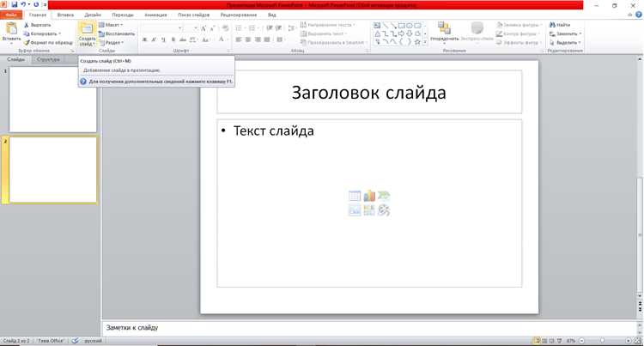Click the Заголовок слайда title placeholder
The height and width of the screenshot is (346, 644).
(x=369, y=92)
